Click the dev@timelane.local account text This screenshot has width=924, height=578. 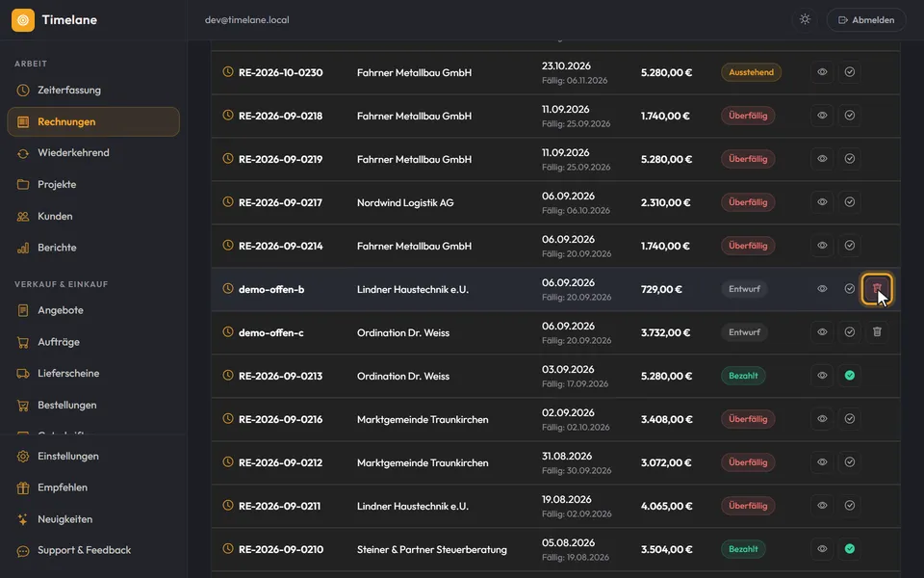247,20
